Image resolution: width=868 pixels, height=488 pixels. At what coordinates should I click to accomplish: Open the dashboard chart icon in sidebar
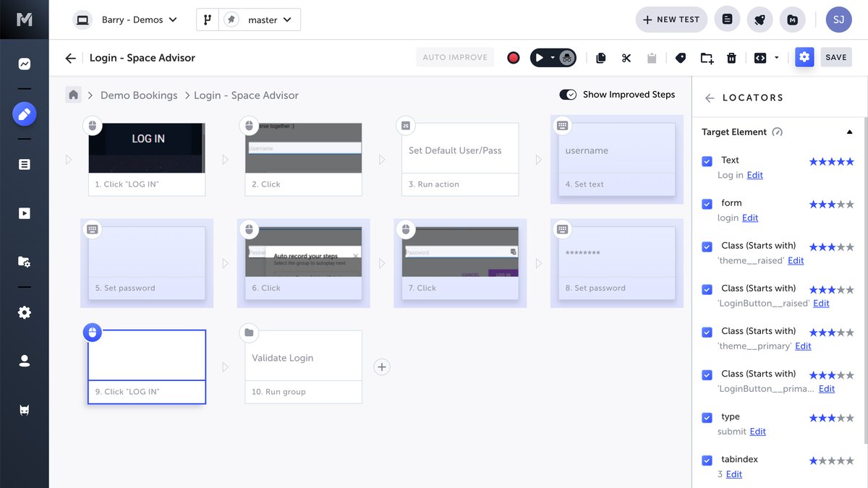[x=25, y=64]
